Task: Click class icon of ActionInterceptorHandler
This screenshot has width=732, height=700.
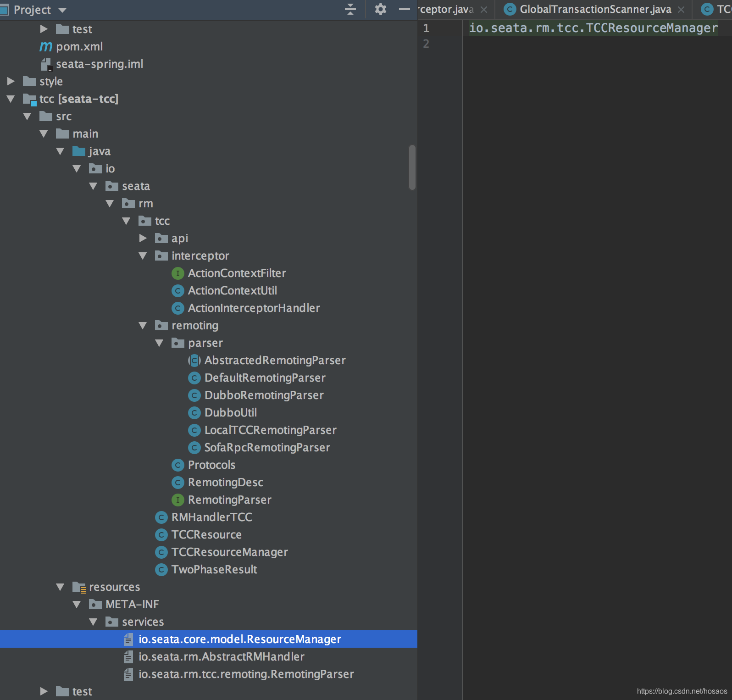Action: (177, 308)
